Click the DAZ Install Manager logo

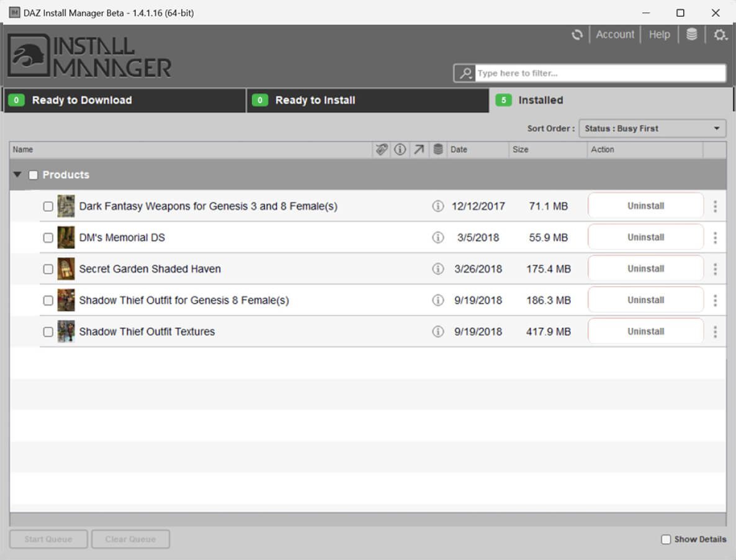(x=89, y=56)
